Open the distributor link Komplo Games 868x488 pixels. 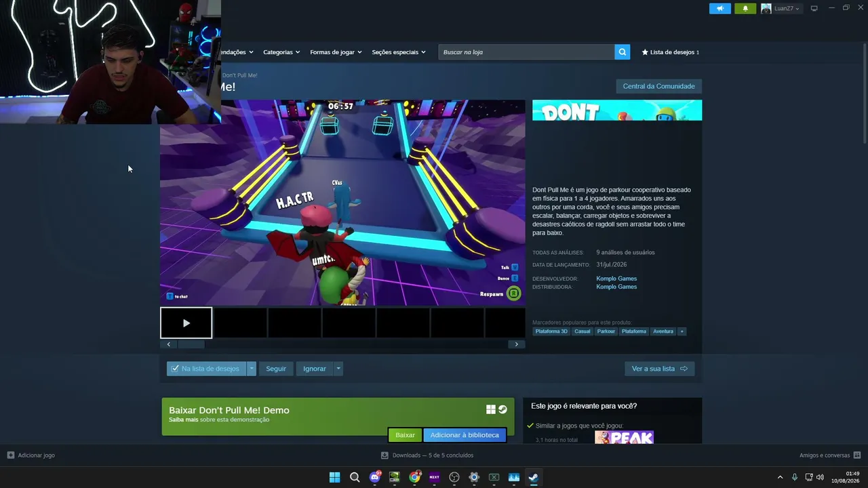[616, 287]
